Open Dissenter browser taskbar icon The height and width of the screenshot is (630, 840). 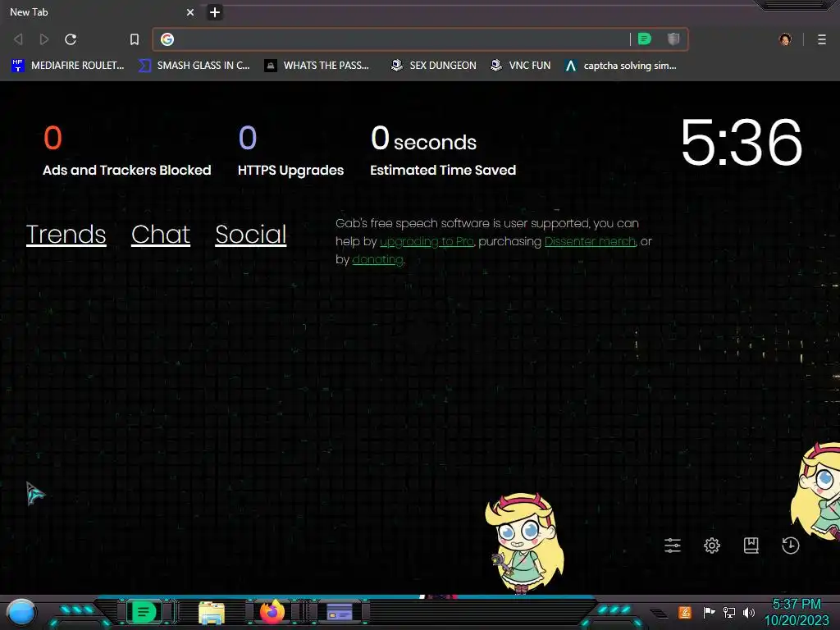pos(144,612)
